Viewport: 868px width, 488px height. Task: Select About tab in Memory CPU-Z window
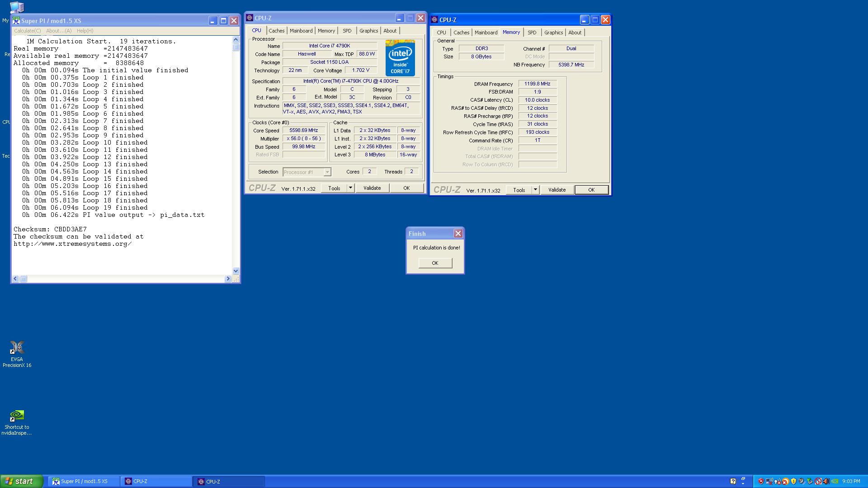pos(575,33)
